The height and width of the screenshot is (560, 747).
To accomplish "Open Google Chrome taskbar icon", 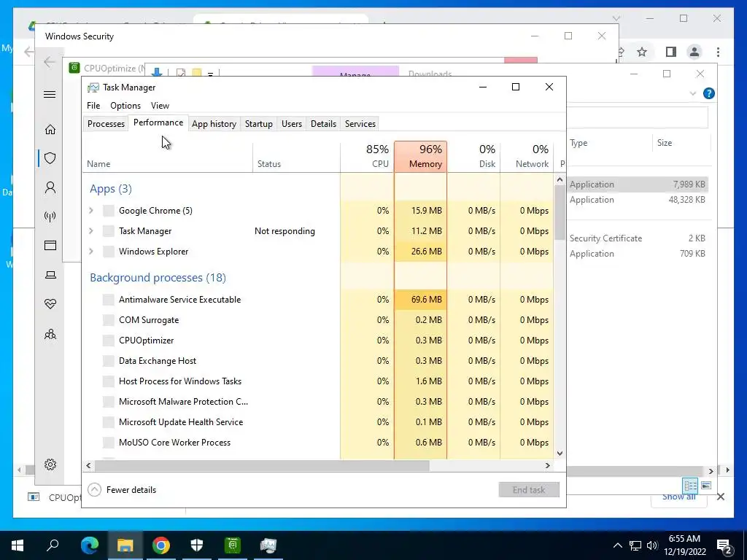I will (161, 545).
